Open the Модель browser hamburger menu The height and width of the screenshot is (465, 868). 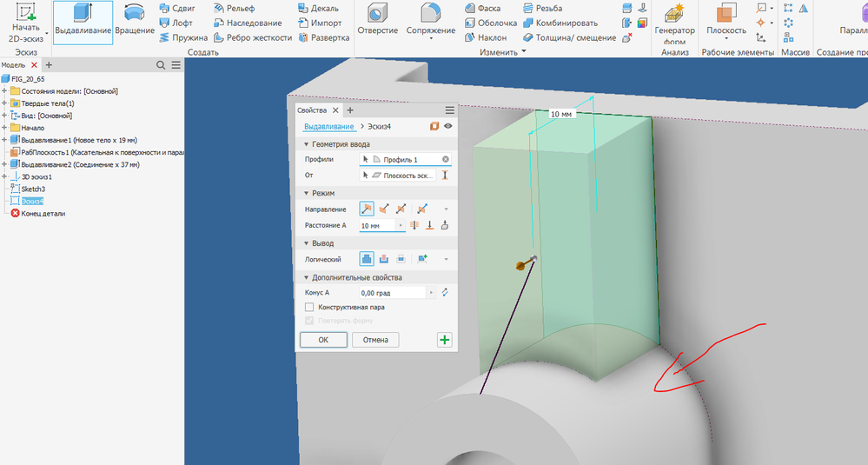coord(176,65)
